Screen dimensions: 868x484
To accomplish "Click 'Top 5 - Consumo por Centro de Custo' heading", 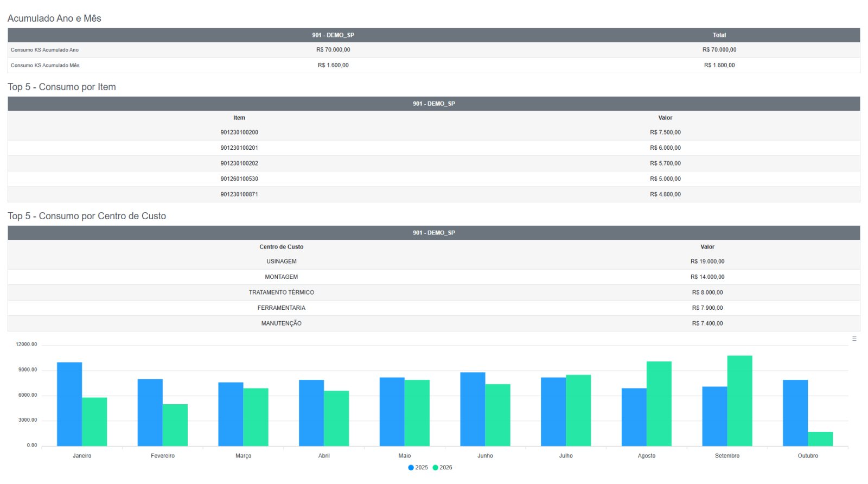I will (87, 216).
